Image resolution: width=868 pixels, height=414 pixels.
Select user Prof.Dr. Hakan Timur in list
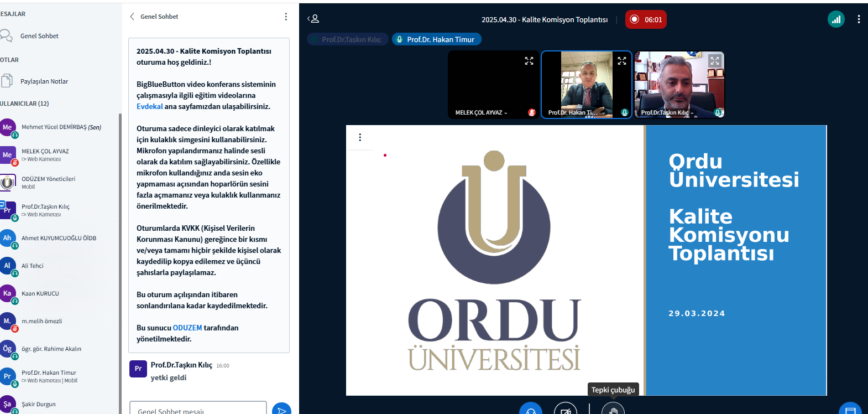[60, 376]
